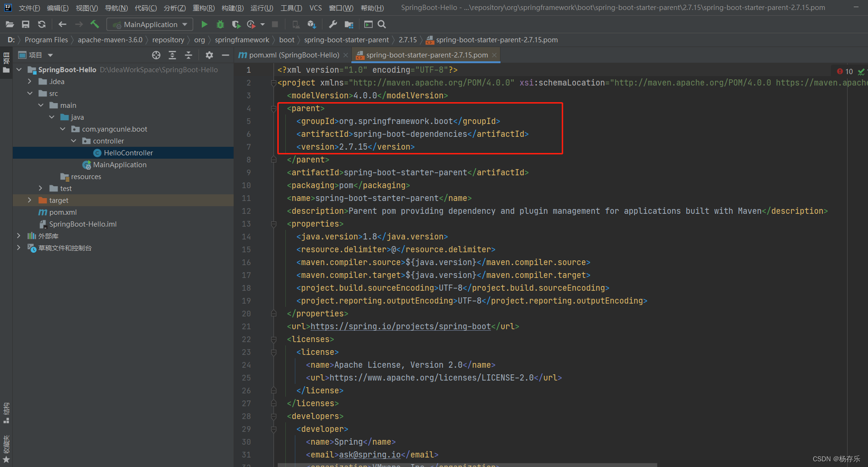868x467 pixels.
Task: Open the VCS menu
Action: (316, 8)
